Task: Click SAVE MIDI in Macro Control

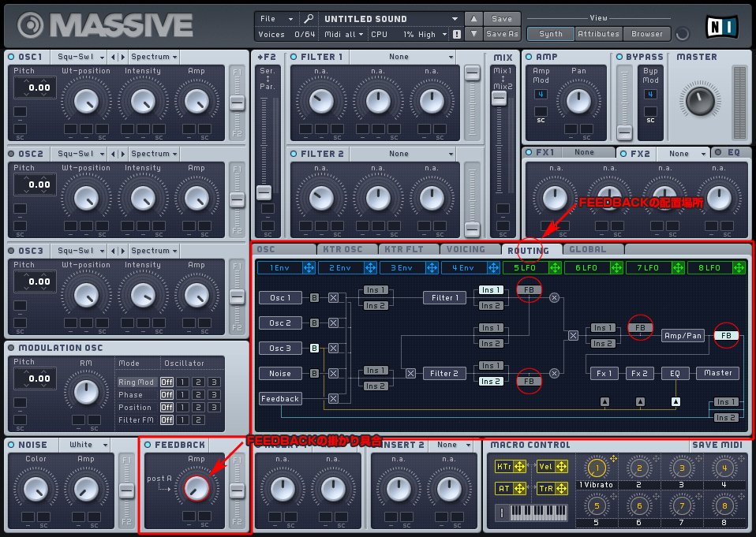Action: [717, 445]
